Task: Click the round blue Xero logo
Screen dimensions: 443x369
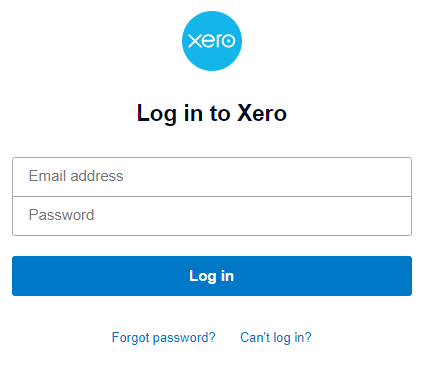Action: pos(212,41)
